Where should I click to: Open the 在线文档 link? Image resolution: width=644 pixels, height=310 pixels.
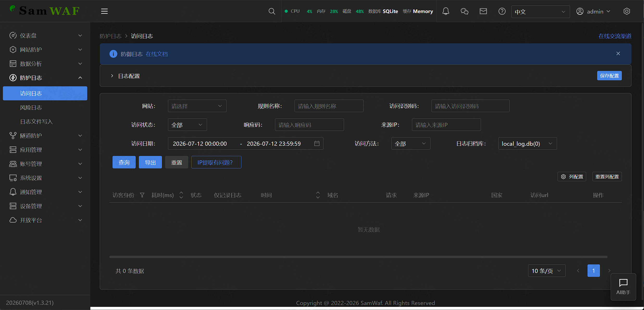[x=157, y=54]
